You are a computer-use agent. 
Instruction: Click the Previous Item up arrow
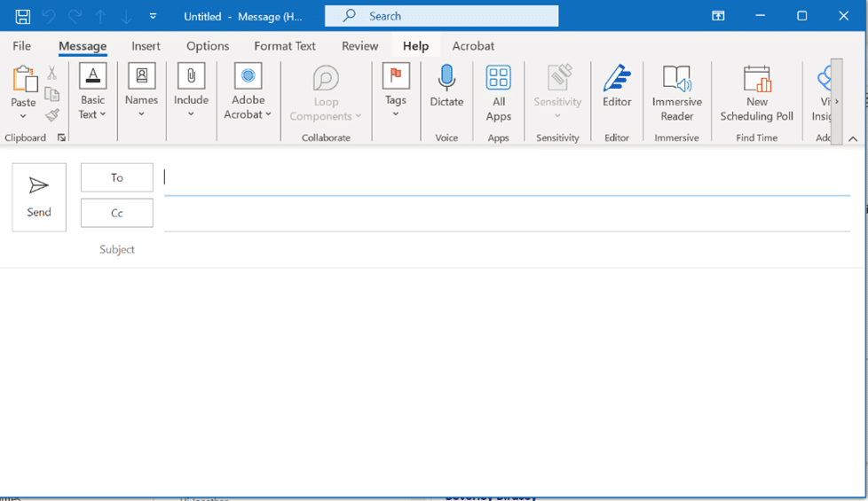click(x=100, y=17)
